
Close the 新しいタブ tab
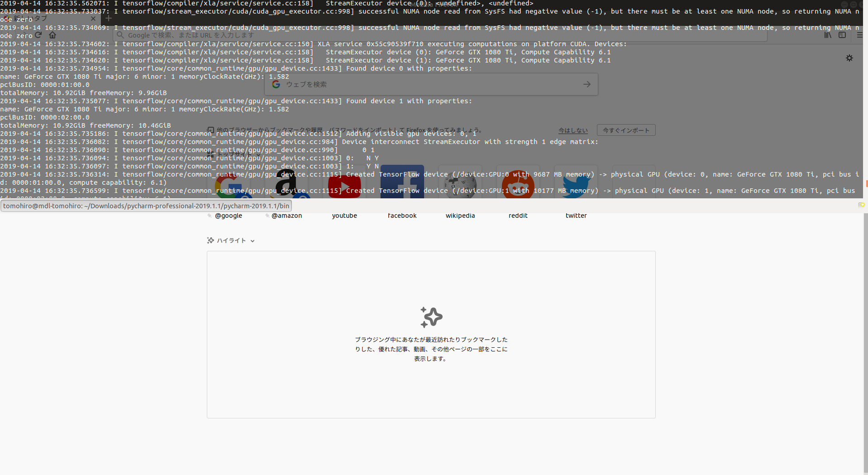point(93,19)
